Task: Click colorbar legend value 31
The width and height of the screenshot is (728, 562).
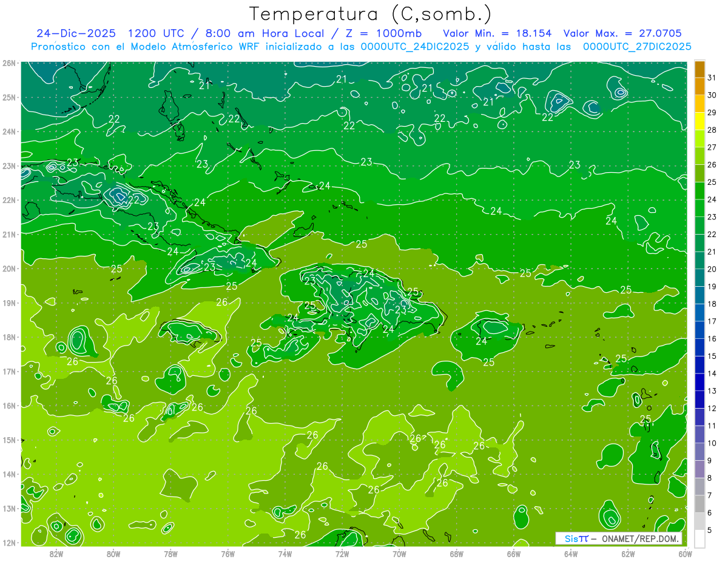Action: [x=712, y=77]
